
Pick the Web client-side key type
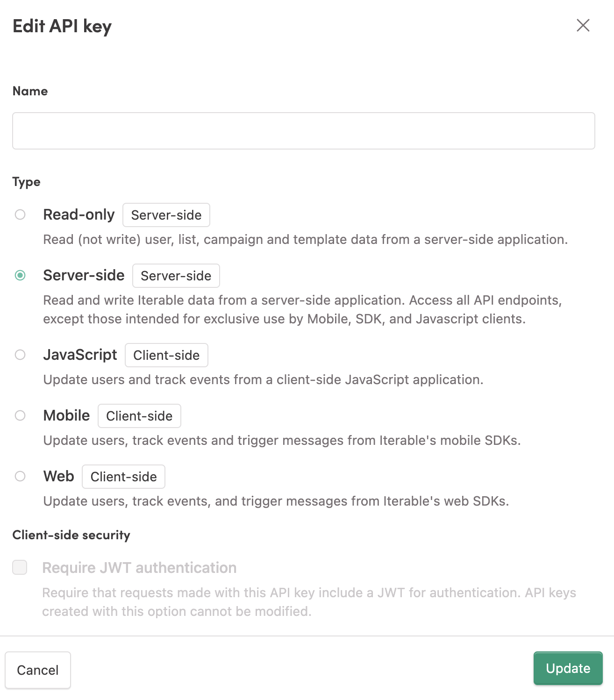(x=20, y=476)
